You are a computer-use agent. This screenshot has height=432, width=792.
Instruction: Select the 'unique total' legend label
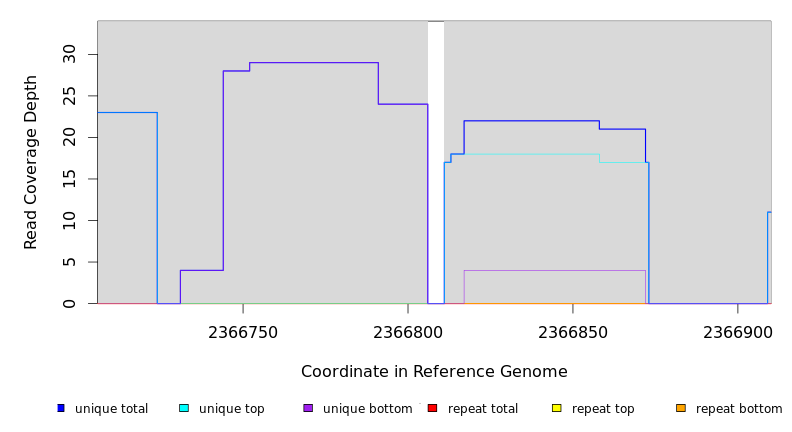111,409
